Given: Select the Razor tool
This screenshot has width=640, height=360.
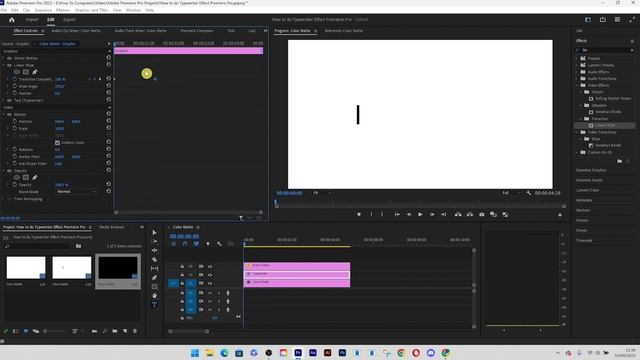Looking at the screenshot, I should pyautogui.click(x=154, y=260).
